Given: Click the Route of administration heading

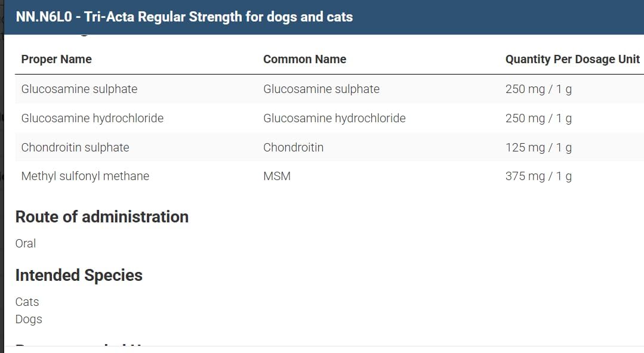Looking at the screenshot, I should [x=101, y=216].
